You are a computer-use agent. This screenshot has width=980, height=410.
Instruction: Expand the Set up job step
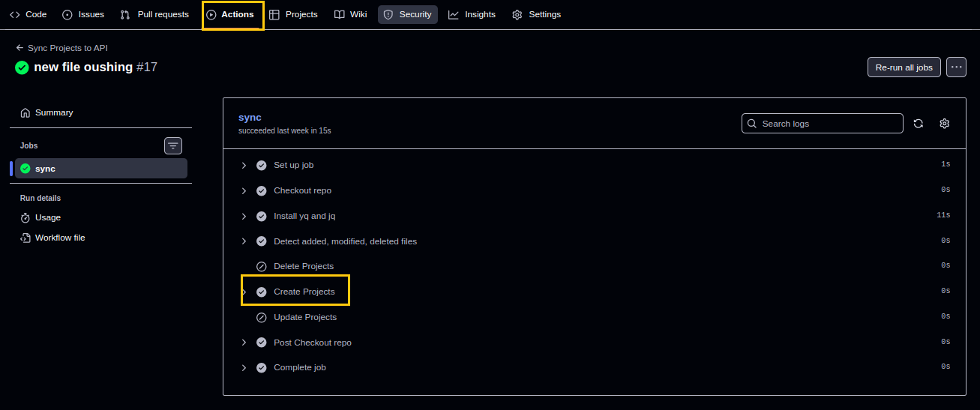244,165
